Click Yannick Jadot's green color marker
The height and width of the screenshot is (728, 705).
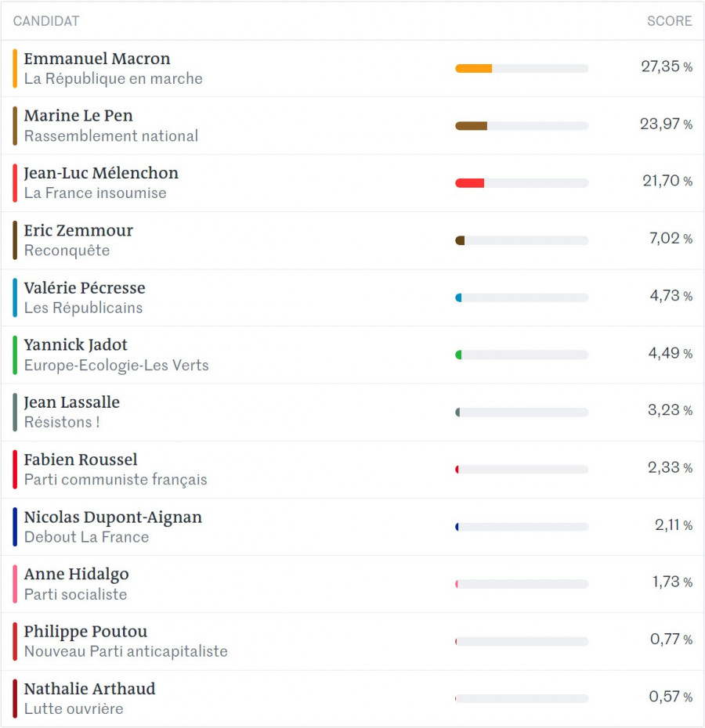[15, 355]
